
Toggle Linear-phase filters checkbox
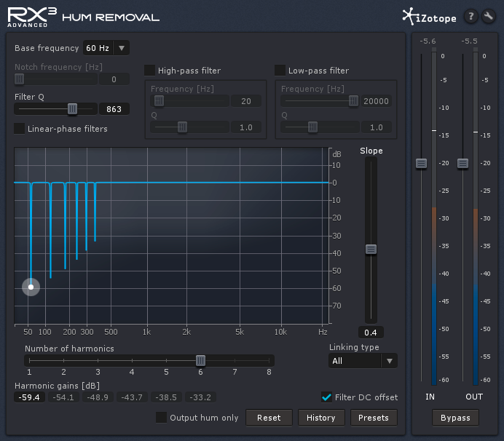point(19,129)
